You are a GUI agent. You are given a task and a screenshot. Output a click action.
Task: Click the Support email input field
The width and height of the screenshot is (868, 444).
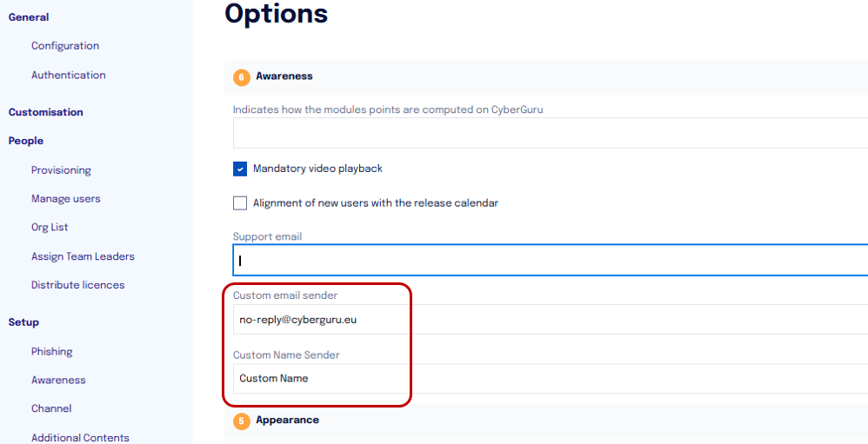[551, 260]
